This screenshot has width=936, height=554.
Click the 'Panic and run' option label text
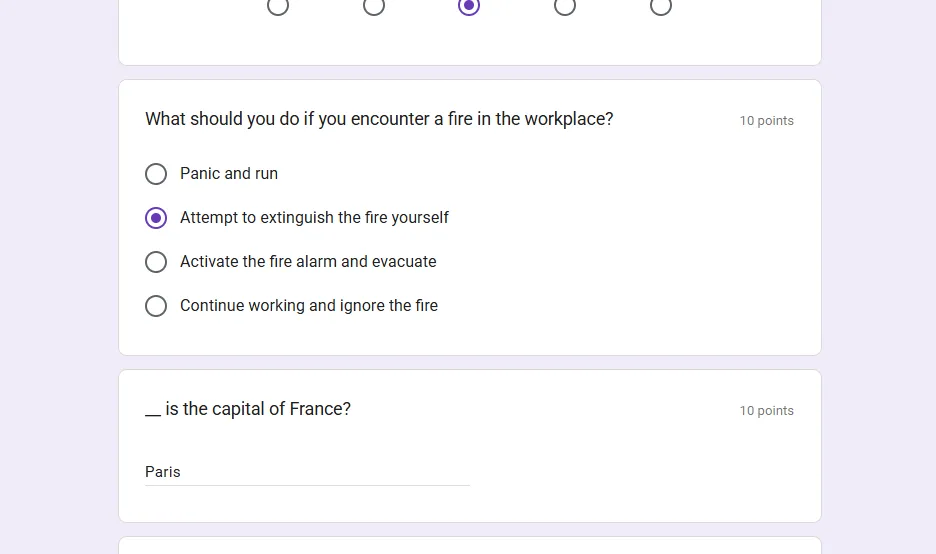click(229, 174)
